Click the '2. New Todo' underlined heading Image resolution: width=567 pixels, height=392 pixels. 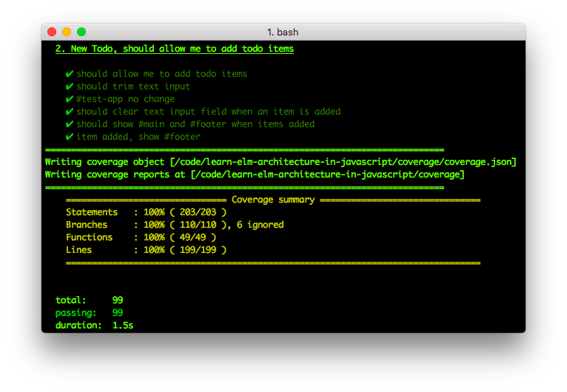pyautogui.click(x=175, y=49)
